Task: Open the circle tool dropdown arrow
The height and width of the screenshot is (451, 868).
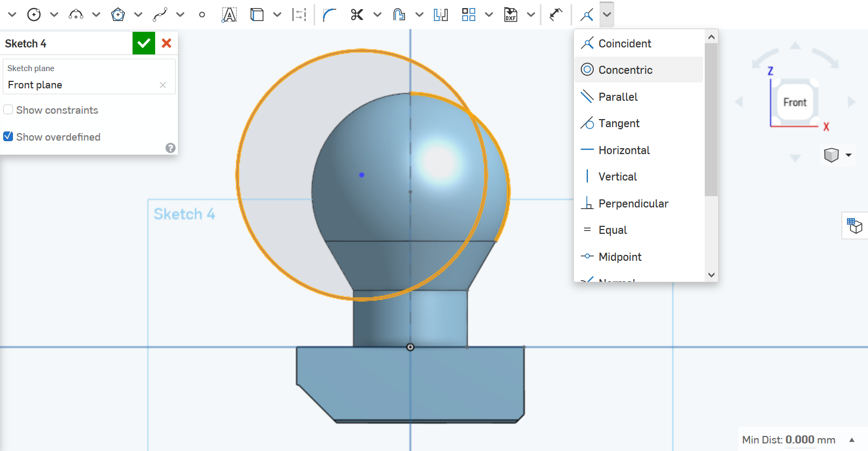Action: (x=54, y=15)
